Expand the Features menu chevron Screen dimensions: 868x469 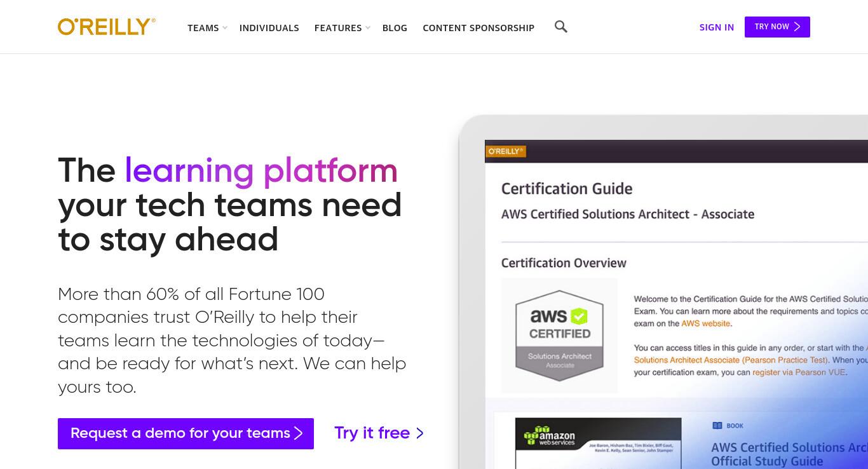(367, 28)
